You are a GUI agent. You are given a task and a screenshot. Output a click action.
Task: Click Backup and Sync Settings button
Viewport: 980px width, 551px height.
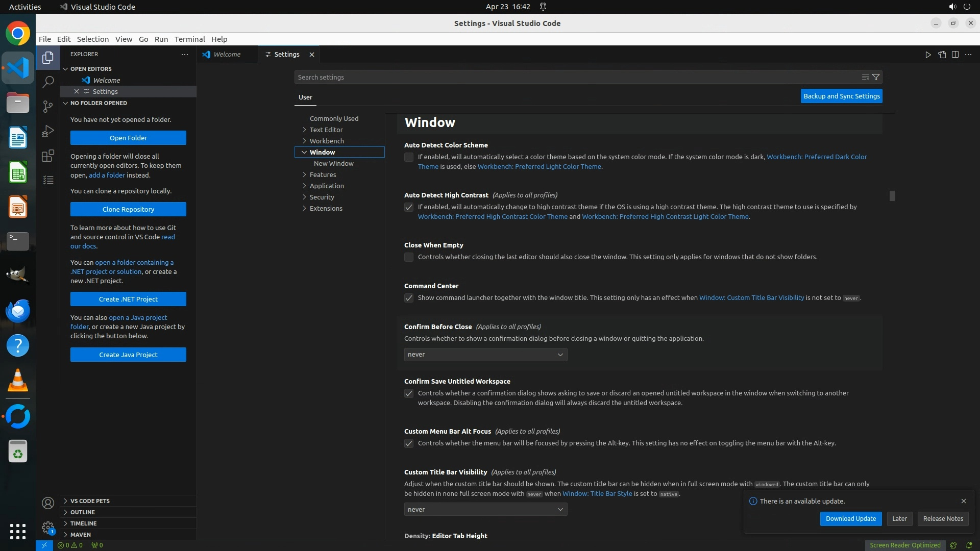[x=841, y=96]
